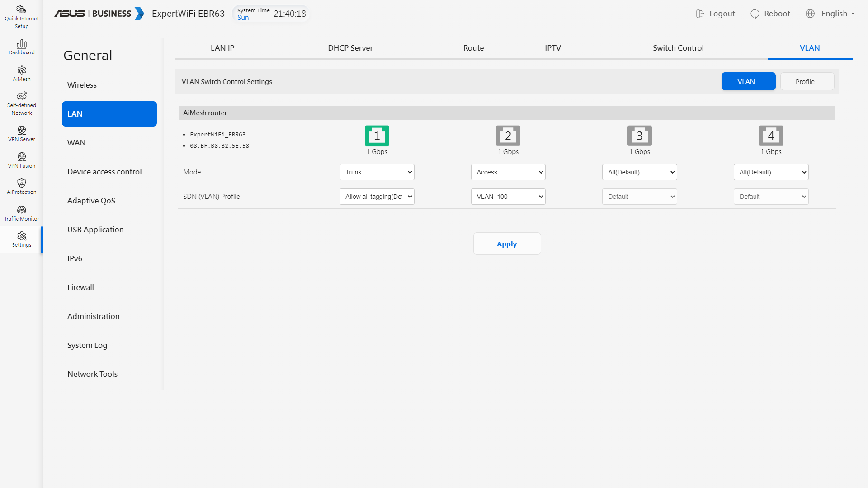
Task: Open port 3 Mode dropdown All(Default)
Action: pos(639,172)
